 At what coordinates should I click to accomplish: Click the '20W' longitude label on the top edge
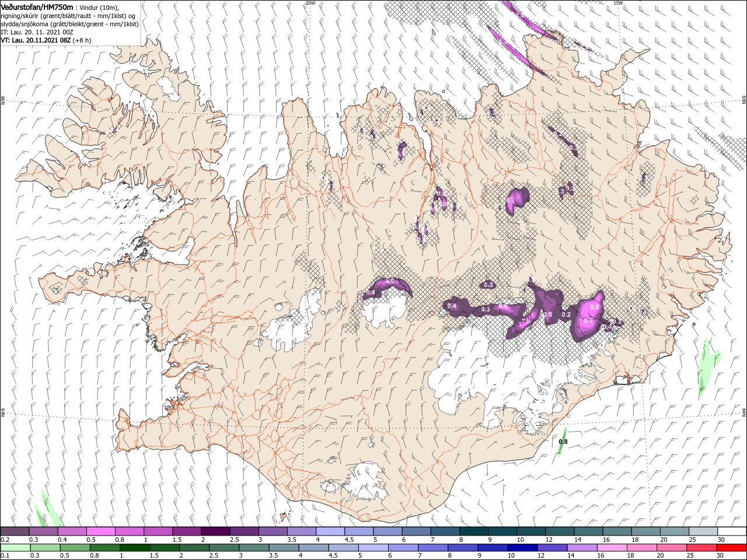[310, 3]
